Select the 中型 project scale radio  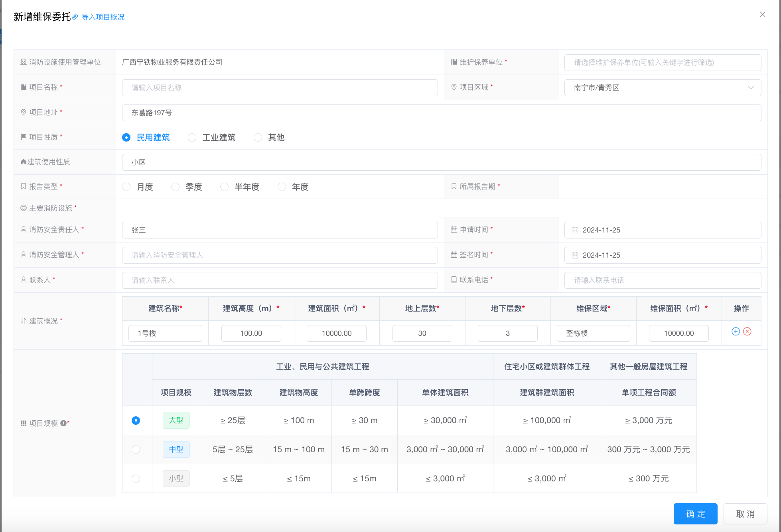tap(136, 449)
